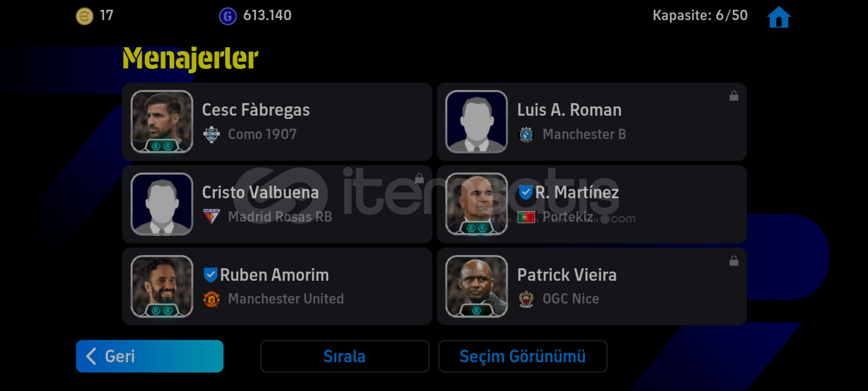Tap the gold eFootball coin icon
Image resolution: width=868 pixels, height=391 pixels.
point(84,16)
